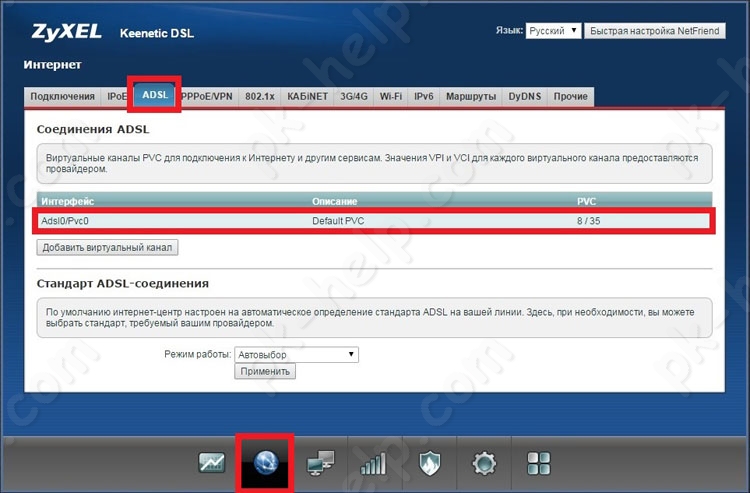Click the 8 / 35 PVC value
Image resolution: width=750 pixels, height=493 pixels.
click(x=588, y=221)
